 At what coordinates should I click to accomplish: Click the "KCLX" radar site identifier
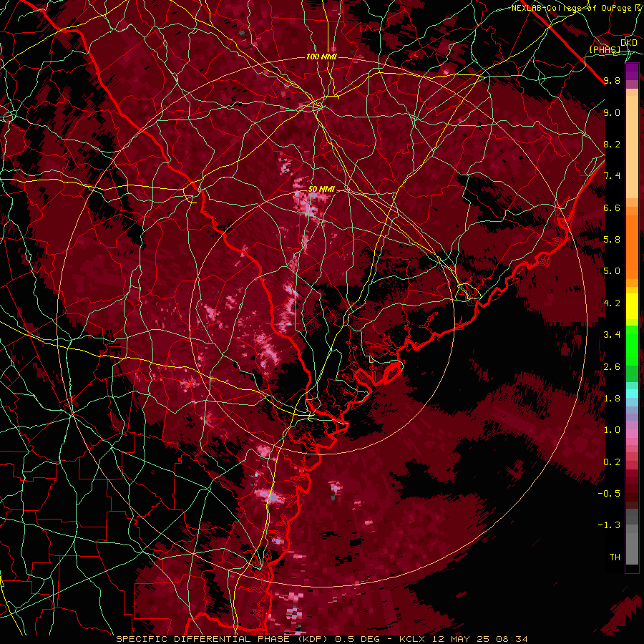pos(412,639)
